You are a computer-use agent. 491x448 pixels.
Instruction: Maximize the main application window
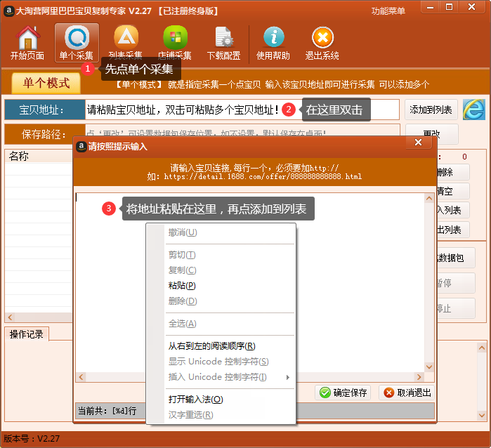pos(450,7)
